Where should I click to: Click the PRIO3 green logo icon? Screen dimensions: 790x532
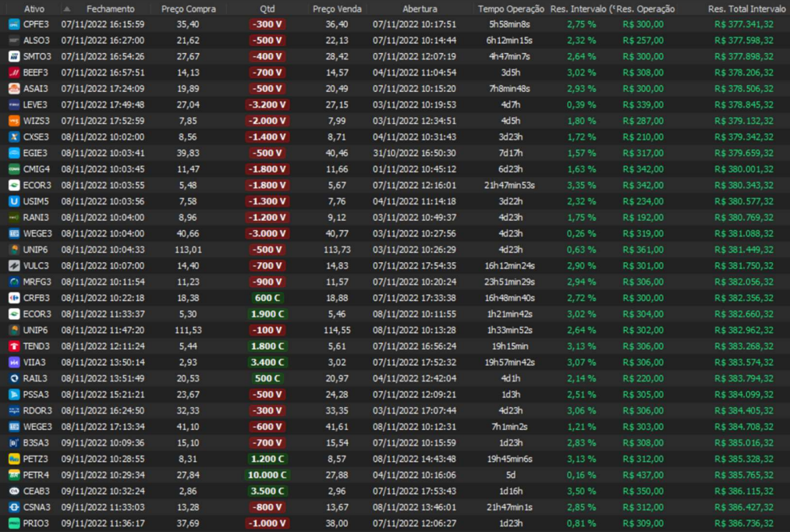pyautogui.click(x=14, y=523)
